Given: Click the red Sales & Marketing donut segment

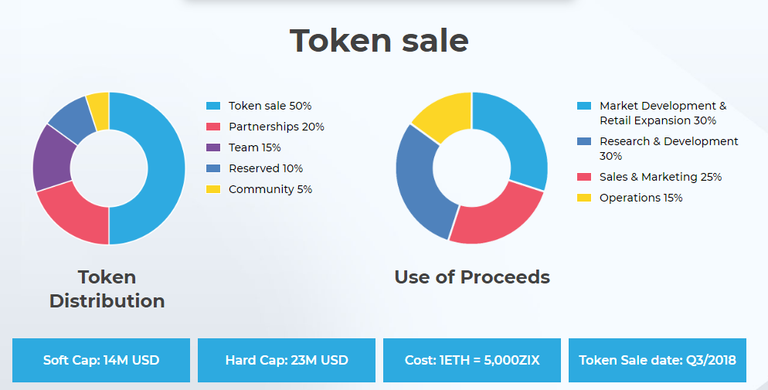Looking at the screenshot, I should [x=496, y=216].
